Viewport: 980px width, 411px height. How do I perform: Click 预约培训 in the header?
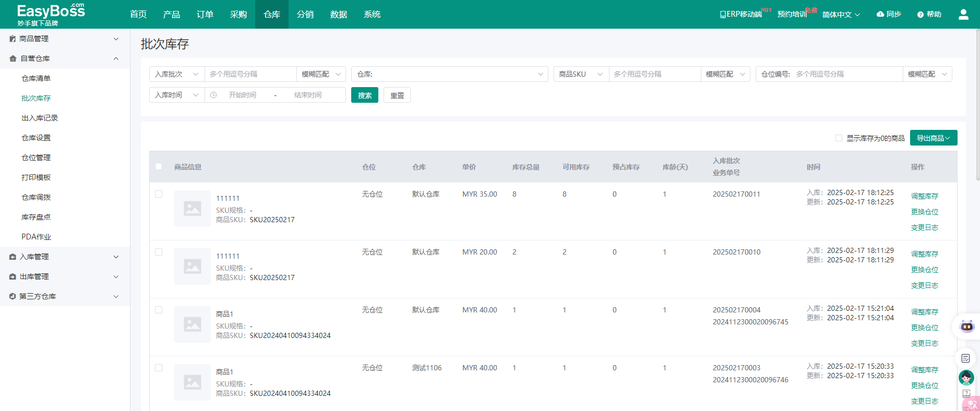(x=792, y=15)
